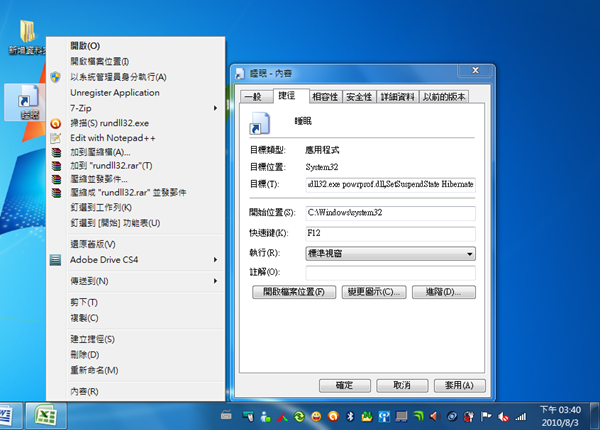600x430 pixels.
Task: Open the 執行(R) window mode dropdown
Action: pos(390,254)
